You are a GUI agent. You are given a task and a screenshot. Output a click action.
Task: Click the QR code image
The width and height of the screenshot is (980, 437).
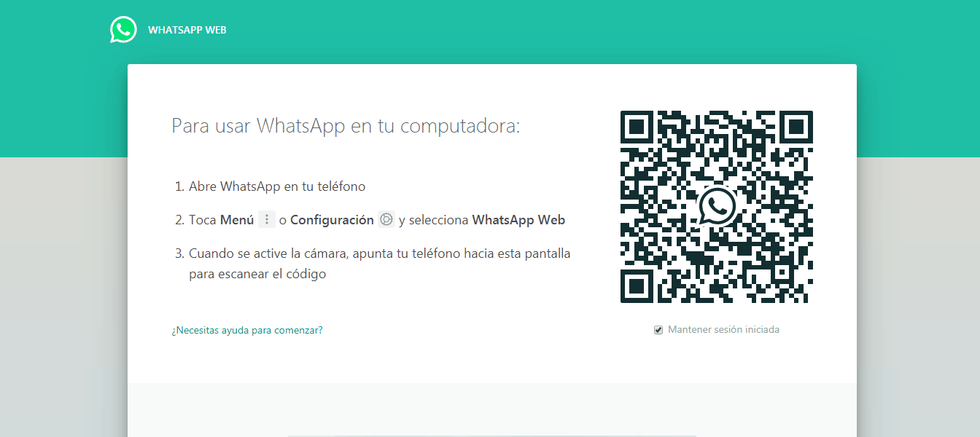(x=717, y=208)
